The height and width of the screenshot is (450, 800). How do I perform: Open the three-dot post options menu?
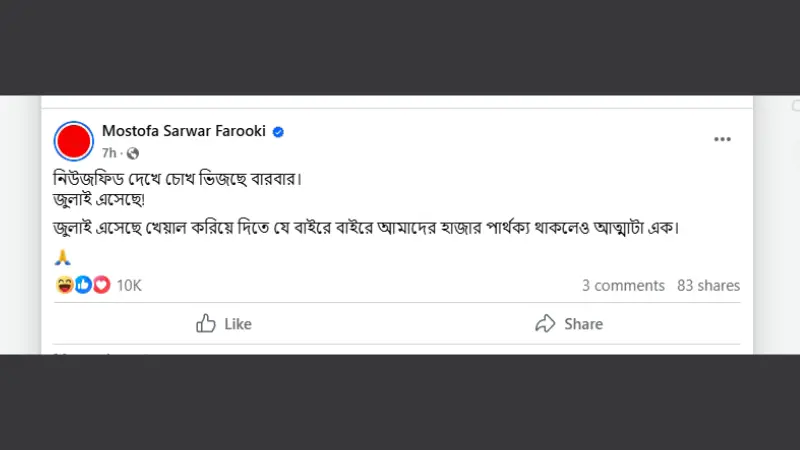point(722,139)
